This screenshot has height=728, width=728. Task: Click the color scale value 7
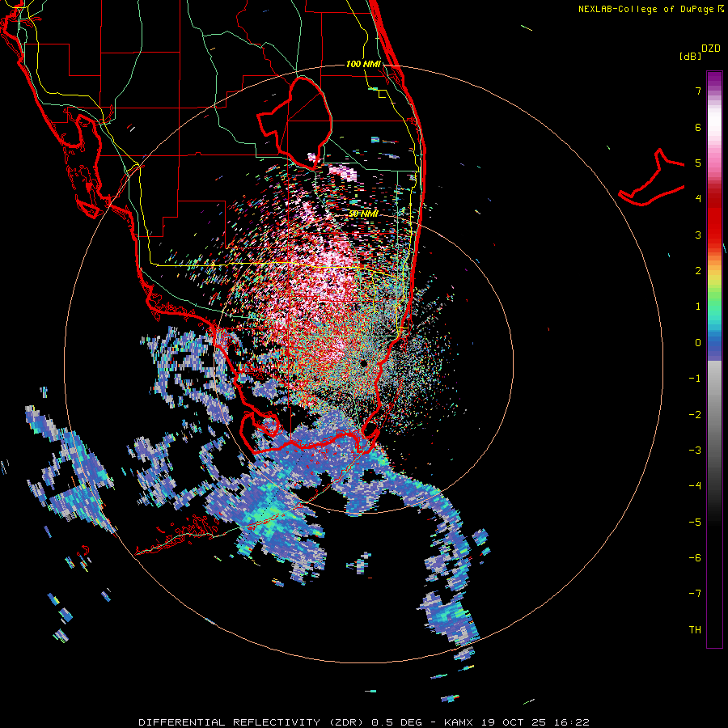(x=698, y=91)
